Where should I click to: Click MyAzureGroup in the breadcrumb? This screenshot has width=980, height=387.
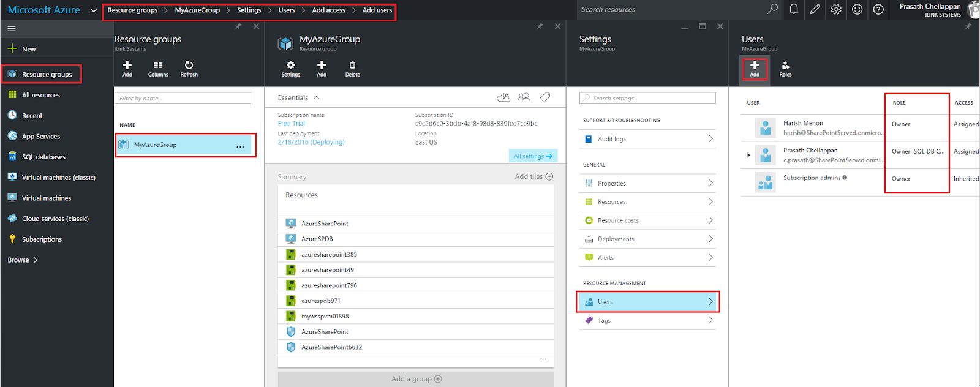pyautogui.click(x=197, y=10)
